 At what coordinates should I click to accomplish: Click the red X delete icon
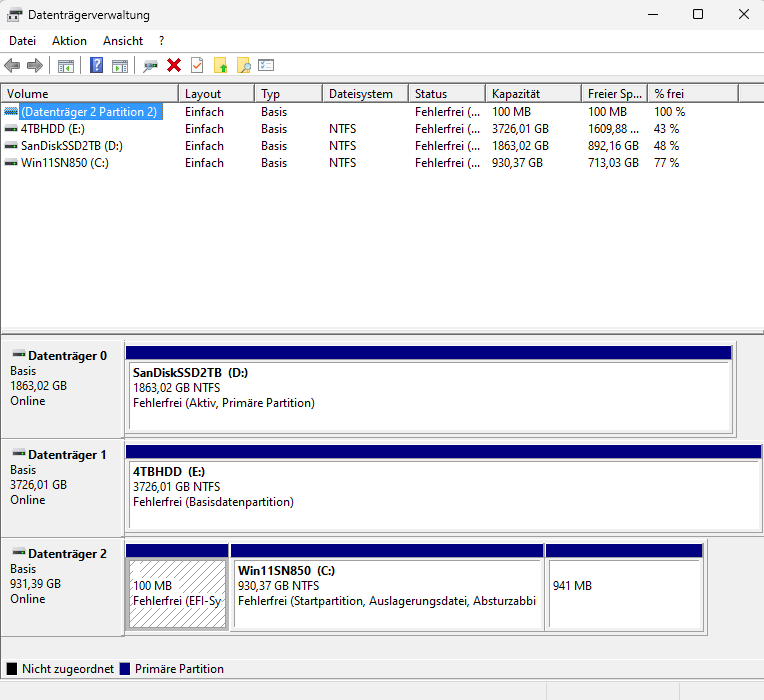click(x=174, y=65)
